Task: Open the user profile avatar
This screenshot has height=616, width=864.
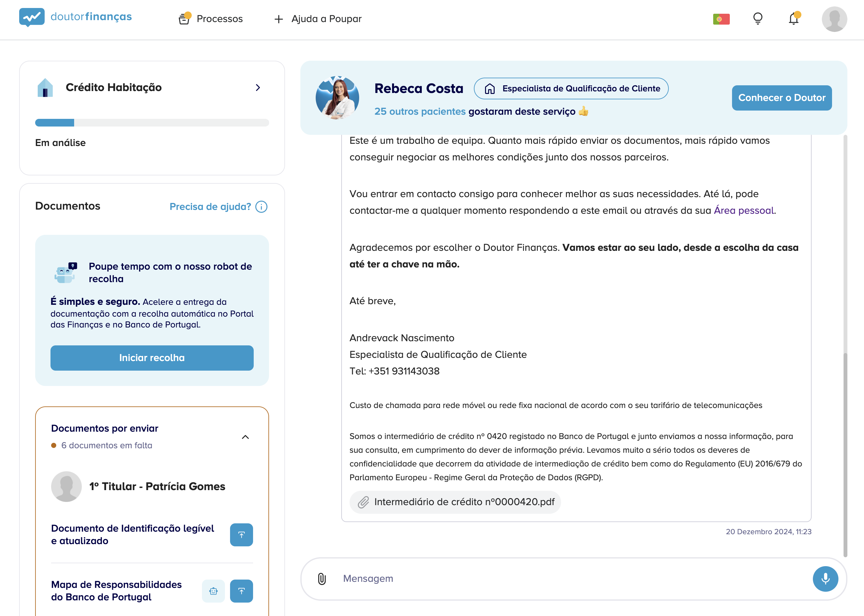Action: pyautogui.click(x=834, y=19)
